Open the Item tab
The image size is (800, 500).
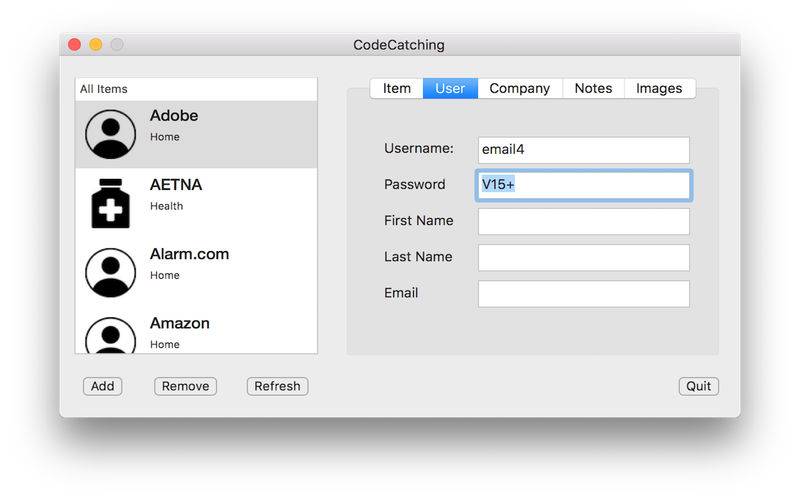[x=396, y=88]
